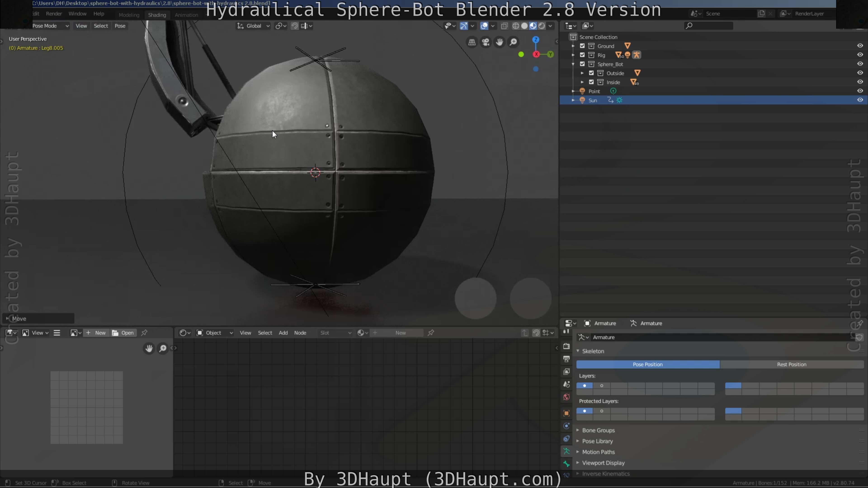The height and width of the screenshot is (488, 868).
Task: Click the zoom magnifier button in 3D viewport
Action: click(x=513, y=42)
